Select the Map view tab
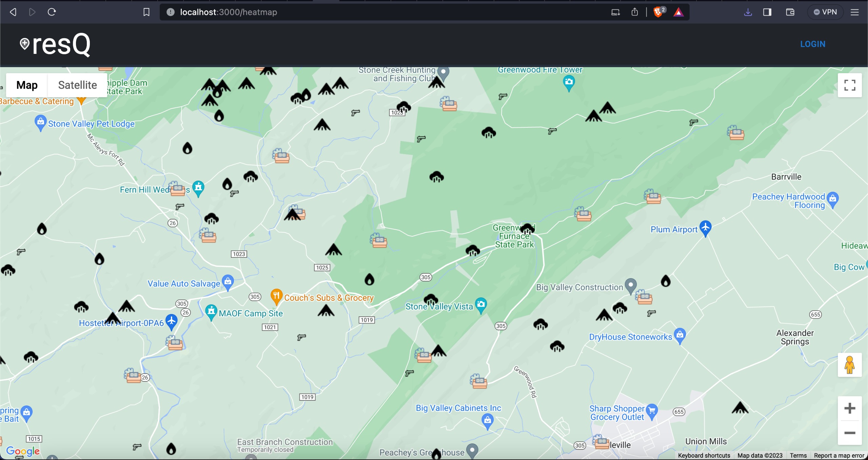This screenshot has width=868, height=460. (27, 85)
